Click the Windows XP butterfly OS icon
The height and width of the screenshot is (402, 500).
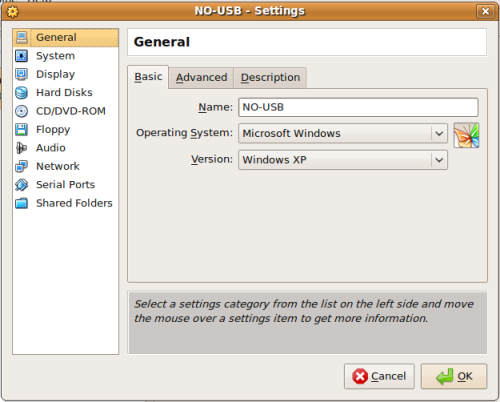466,135
